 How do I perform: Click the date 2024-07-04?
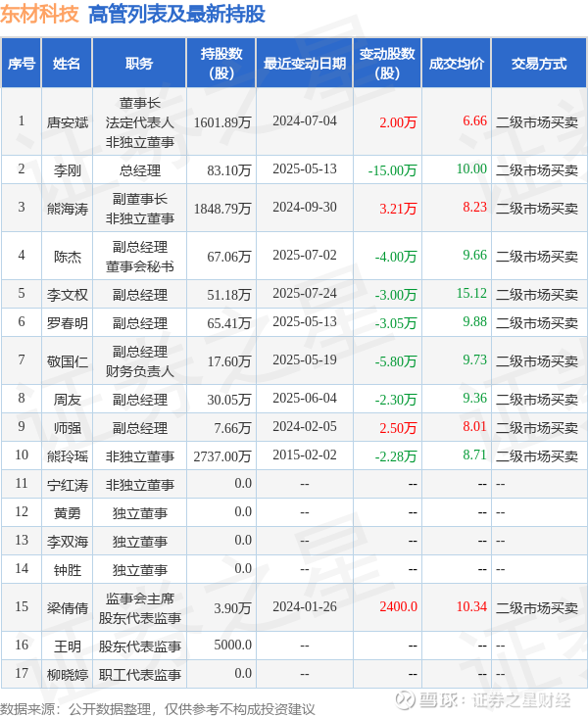(305, 120)
